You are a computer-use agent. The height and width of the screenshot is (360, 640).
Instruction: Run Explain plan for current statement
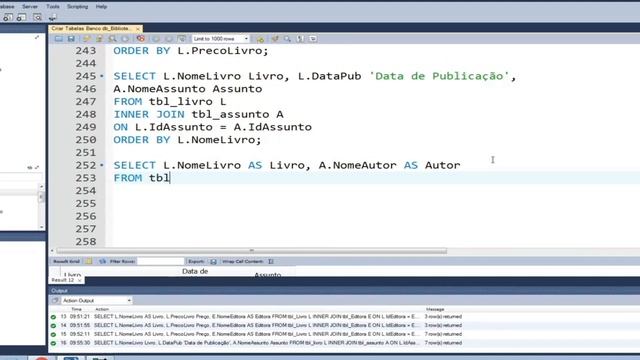coord(112,39)
